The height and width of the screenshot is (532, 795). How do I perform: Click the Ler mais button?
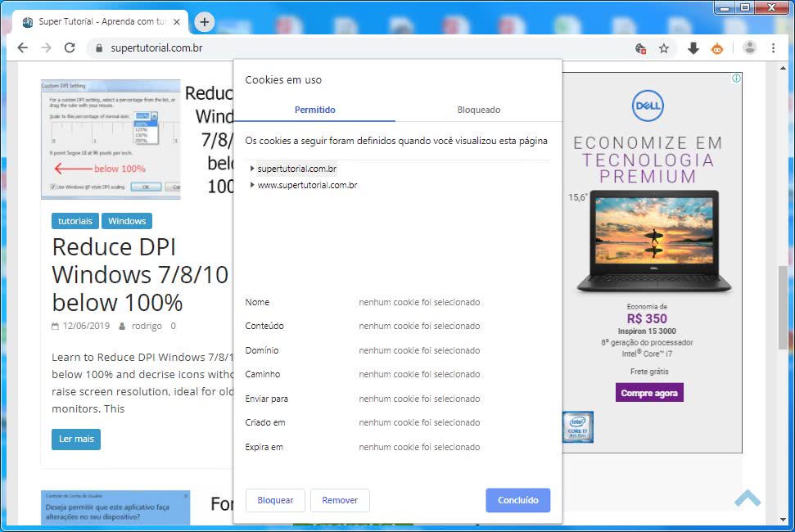click(76, 440)
